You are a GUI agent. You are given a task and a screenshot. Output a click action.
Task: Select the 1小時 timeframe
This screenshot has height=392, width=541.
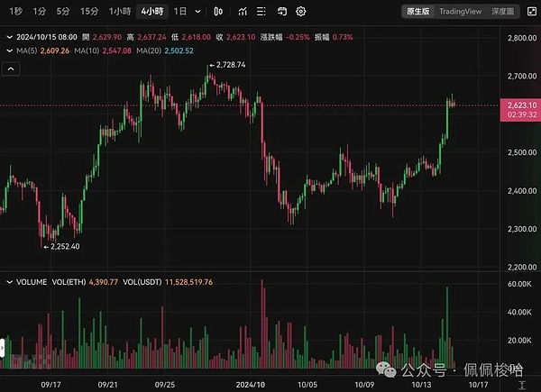pos(120,12)
